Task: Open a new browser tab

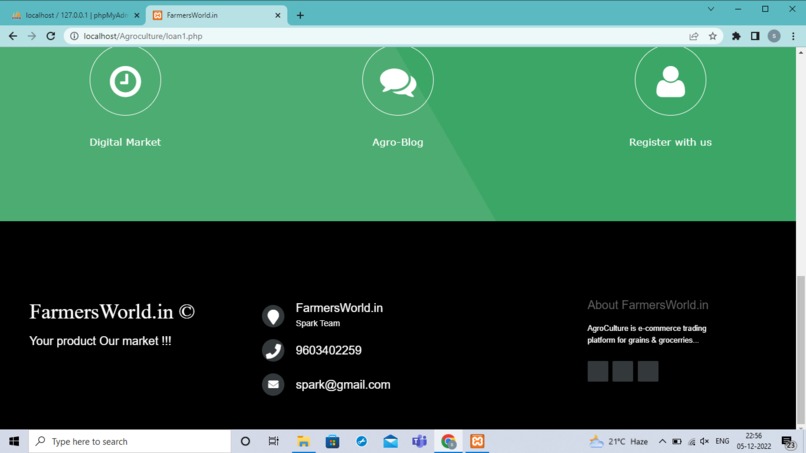Action: pyautogui.click(x=300, y=15)
